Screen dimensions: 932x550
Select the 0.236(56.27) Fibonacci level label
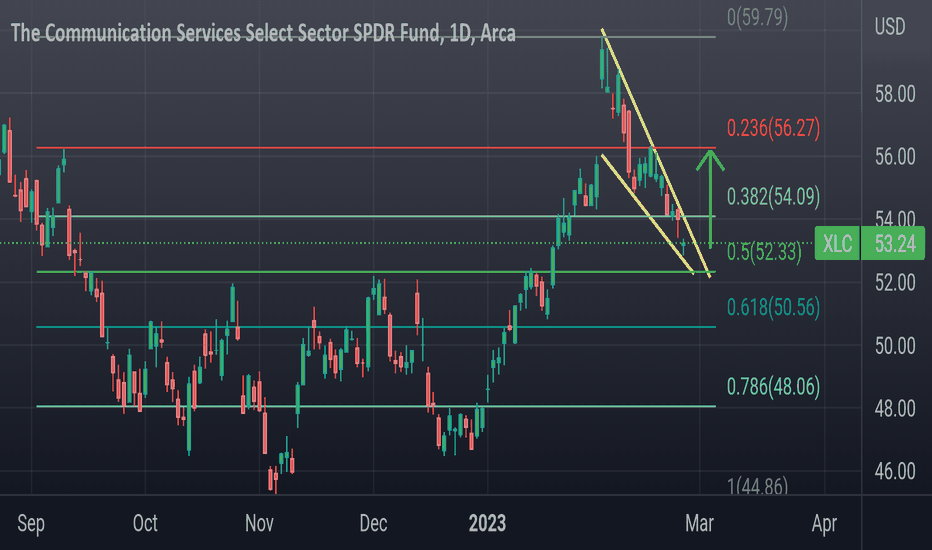[x=773, y=128]
